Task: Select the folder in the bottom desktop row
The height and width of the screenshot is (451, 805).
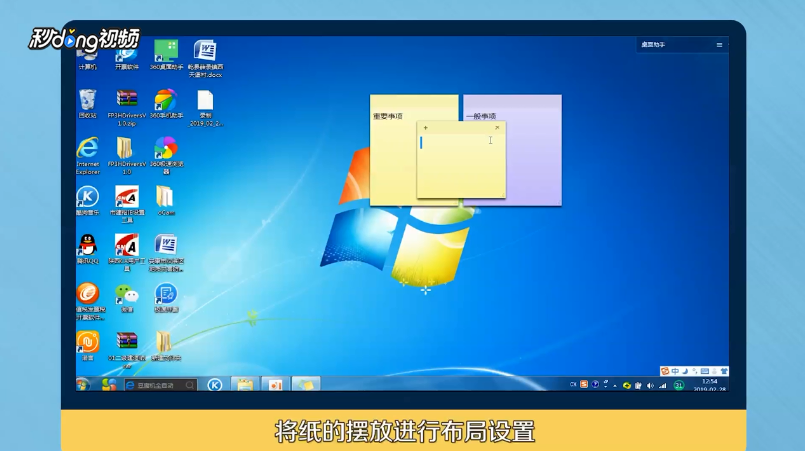Action: (165, 346)
